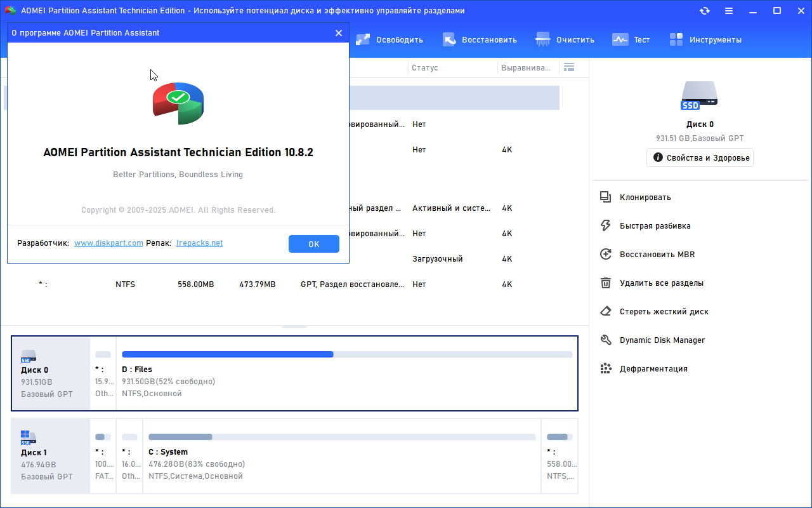Select Восстановить MBR in sidebar
The width and height of the screenshot is (812, 508).
(657, 254)
